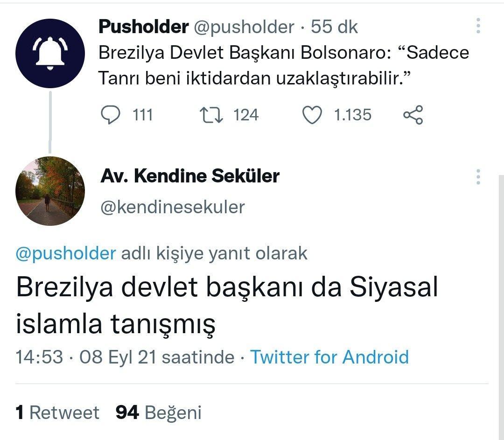Open the Av. Kendine Seküler display name
The image size is (504, 440).
pos(189,176)
